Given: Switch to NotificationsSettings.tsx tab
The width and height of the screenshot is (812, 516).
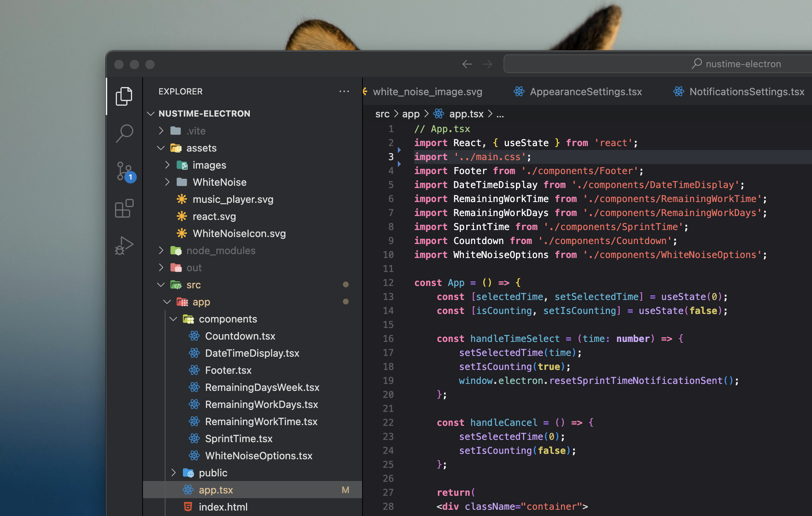Looking at the screenshot, I should tap(738, 92).
